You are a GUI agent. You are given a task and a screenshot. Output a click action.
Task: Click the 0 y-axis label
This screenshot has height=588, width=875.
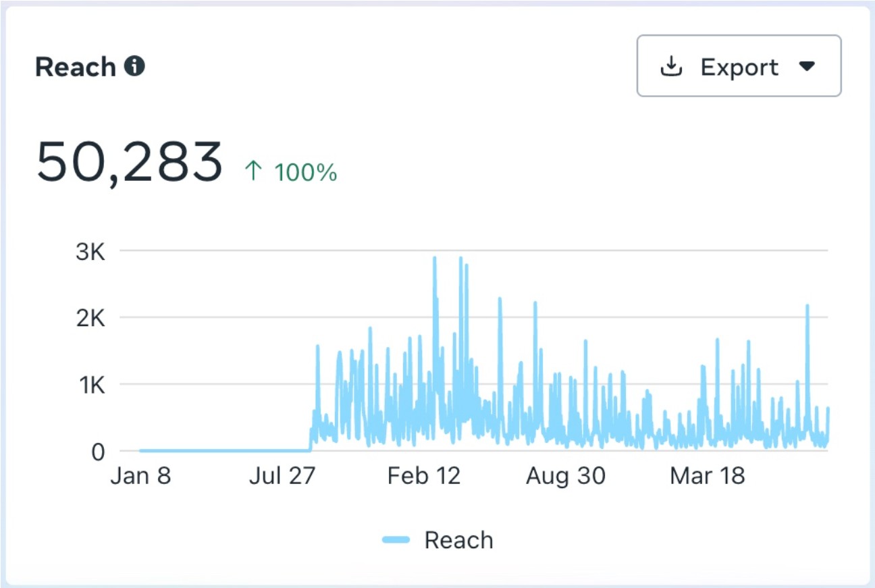pos(98,451)
